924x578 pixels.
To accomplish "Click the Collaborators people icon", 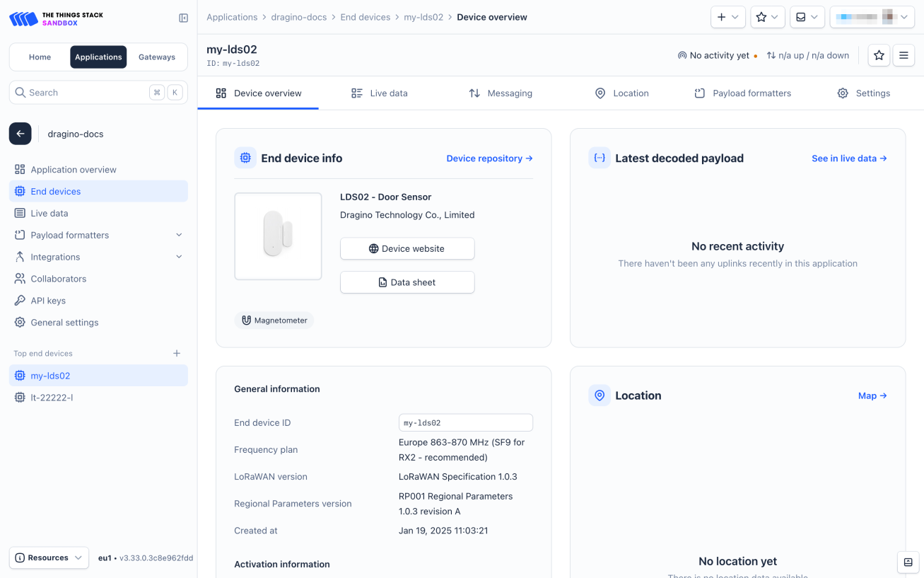I will 20,279.
